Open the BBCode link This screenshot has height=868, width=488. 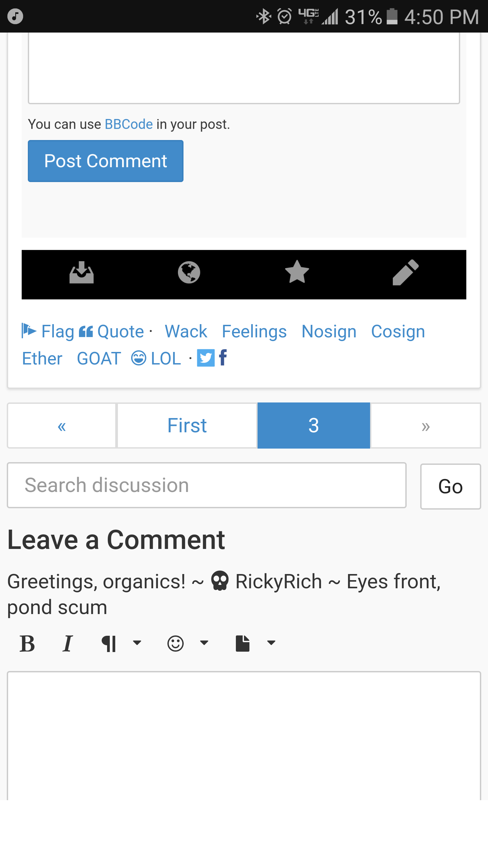click(x=129, y=124)
